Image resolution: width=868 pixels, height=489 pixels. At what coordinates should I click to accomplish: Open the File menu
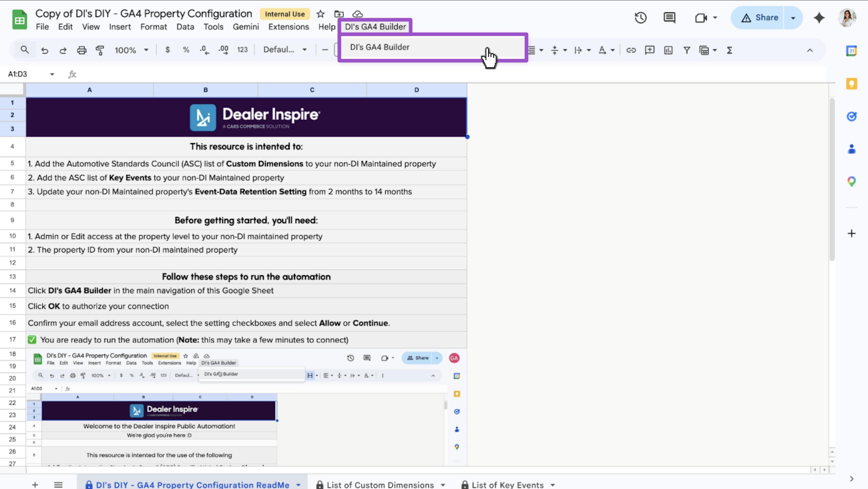[x=42, y=27]
